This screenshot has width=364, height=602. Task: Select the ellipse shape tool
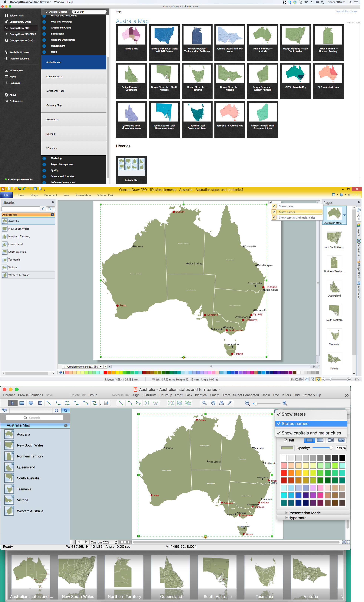(31, 403)
